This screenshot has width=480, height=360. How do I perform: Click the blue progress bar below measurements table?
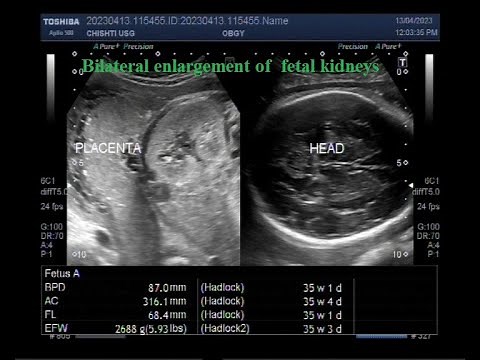pyautogui.click(x=381, y=336)
